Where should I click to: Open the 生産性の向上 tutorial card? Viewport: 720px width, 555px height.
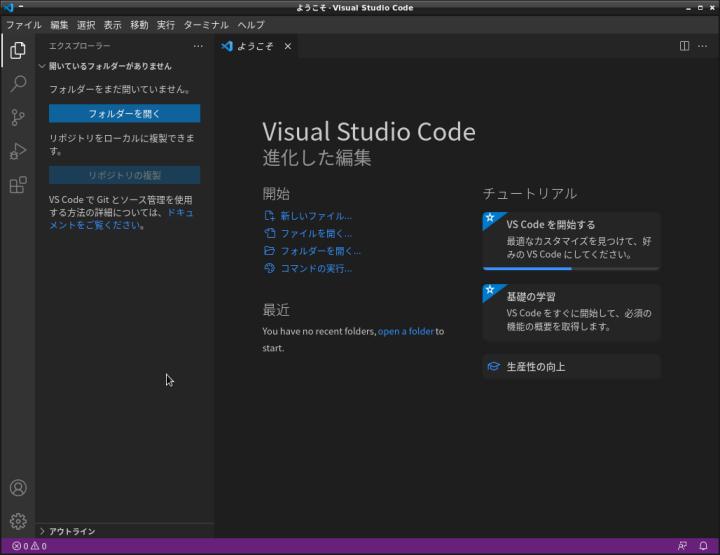click(571, 366)
